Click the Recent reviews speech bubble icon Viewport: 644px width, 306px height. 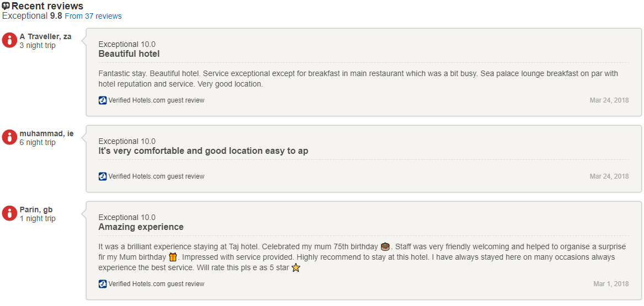click(x=6, y=6)
